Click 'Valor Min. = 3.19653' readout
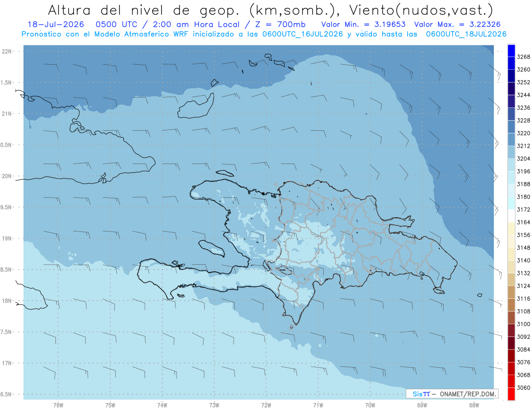Screen dimensions: 532x411 click(x=364, y=24)
